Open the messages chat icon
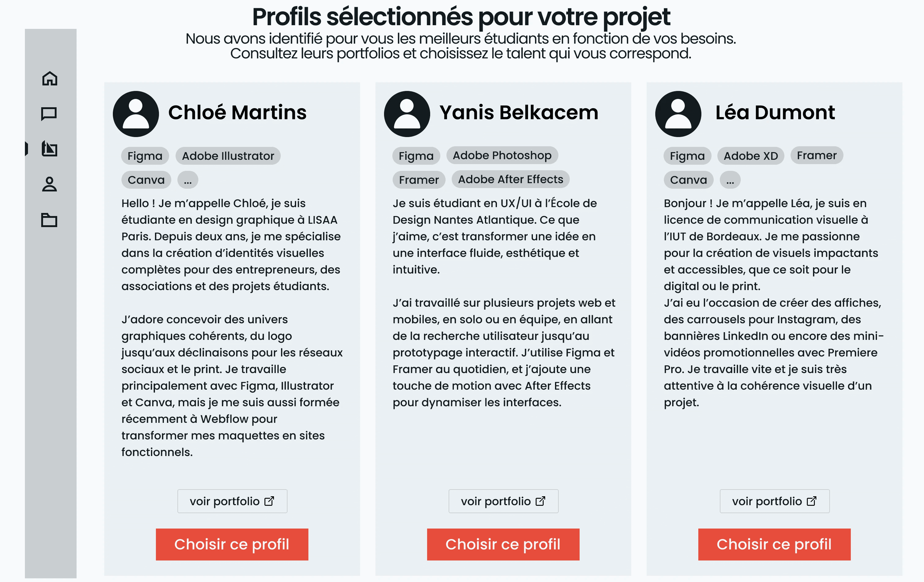The image size is (924, 582). coord(49,113)
